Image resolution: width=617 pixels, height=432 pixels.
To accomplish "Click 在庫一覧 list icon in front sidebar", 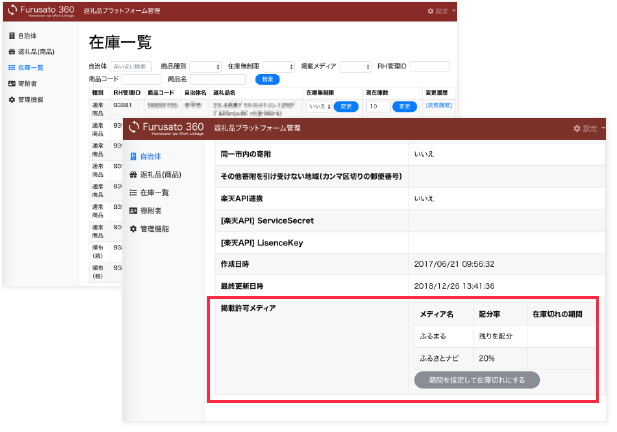I will click(x=133, y=192).
